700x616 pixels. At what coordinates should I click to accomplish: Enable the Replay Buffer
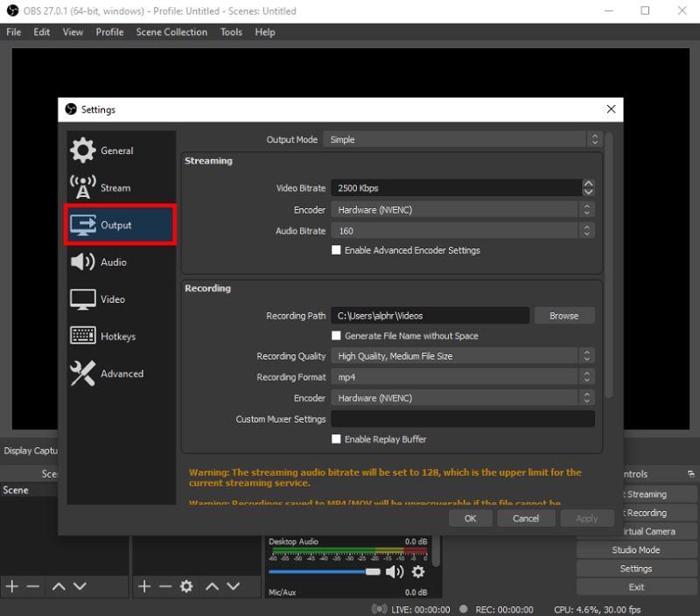pyautogui.click(x=336, y=438)
